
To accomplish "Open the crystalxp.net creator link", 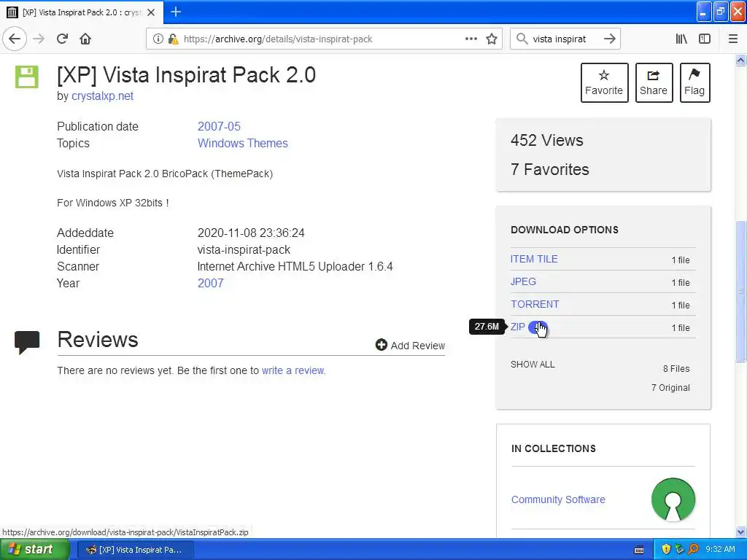I will (x=102, y=96).
